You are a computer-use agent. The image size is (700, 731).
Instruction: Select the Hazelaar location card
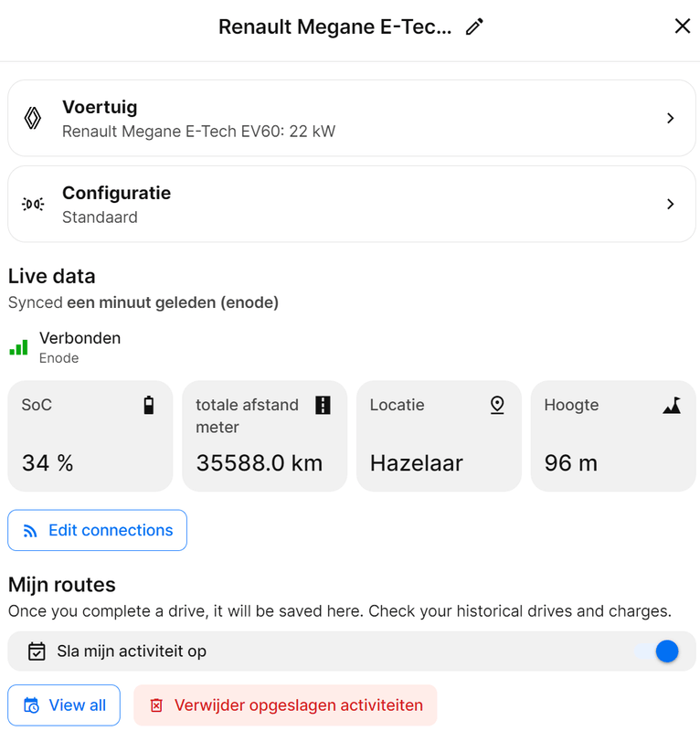pos(439,436)
